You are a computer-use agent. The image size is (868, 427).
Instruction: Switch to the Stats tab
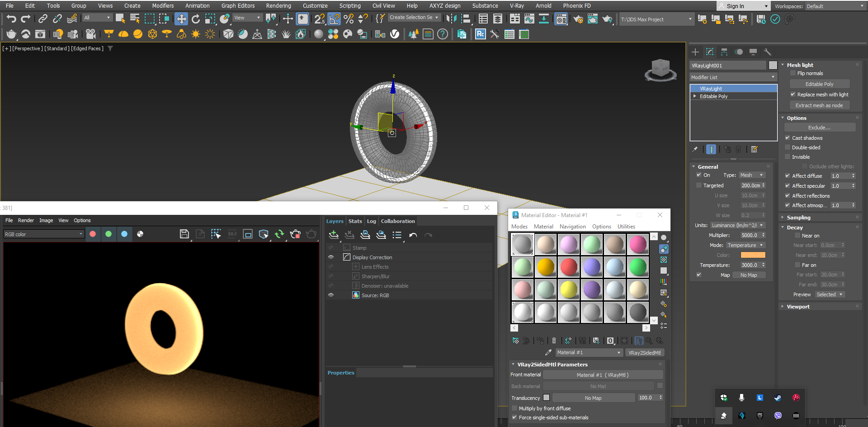click(355, 221)
